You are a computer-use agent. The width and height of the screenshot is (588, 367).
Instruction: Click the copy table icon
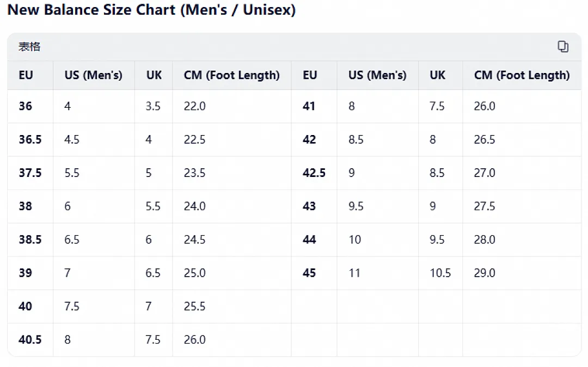click(562, 46)
